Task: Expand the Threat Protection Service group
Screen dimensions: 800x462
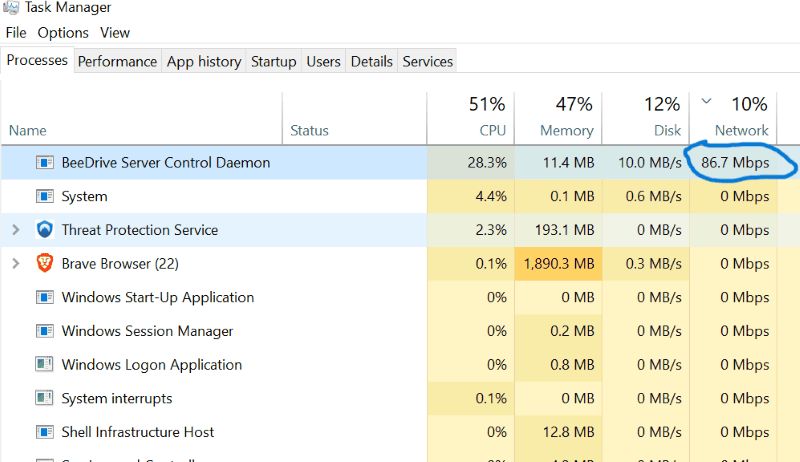Action: coord(16,230)
